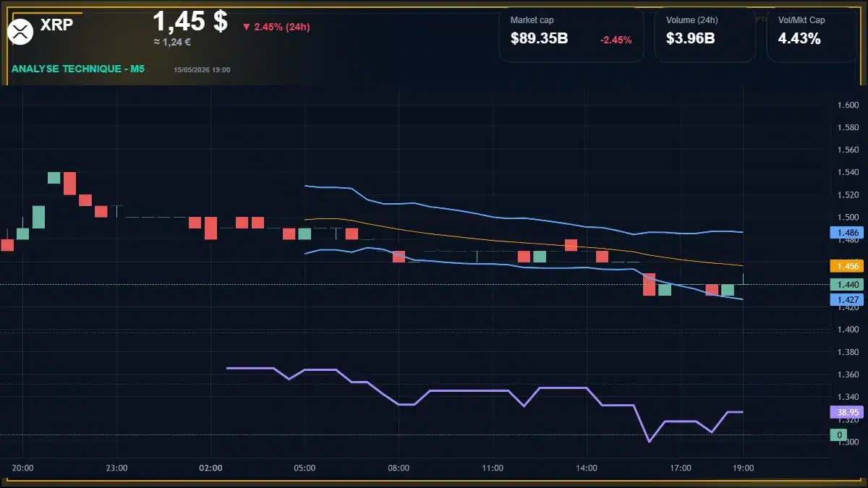Image resolution: width=868 pixels, height=488 pixels.
Task: Click the 1.500 price axis label
Action: tap(848, 218)
